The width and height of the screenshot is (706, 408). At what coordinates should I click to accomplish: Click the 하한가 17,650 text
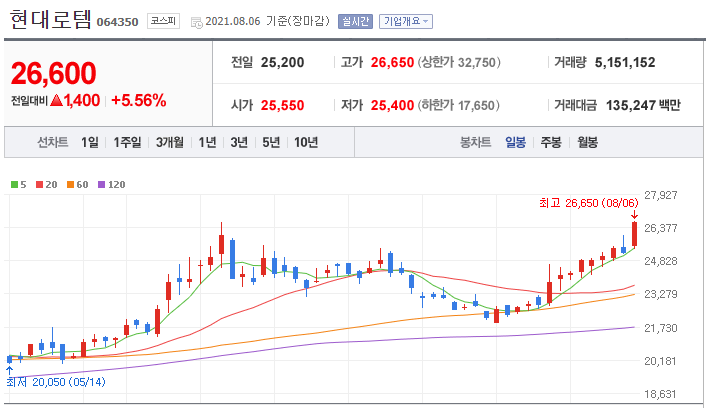point(458,105)
